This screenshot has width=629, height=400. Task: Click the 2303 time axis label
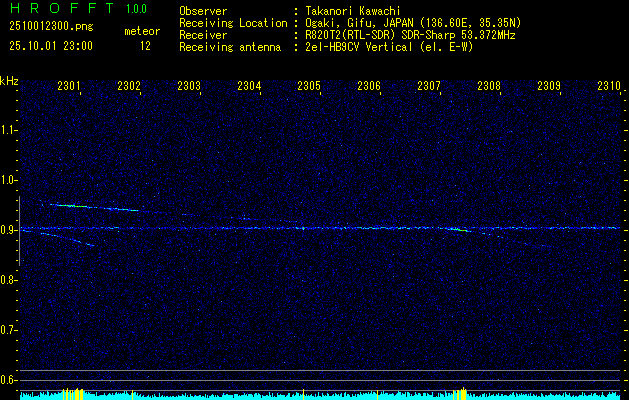(189, 87)
